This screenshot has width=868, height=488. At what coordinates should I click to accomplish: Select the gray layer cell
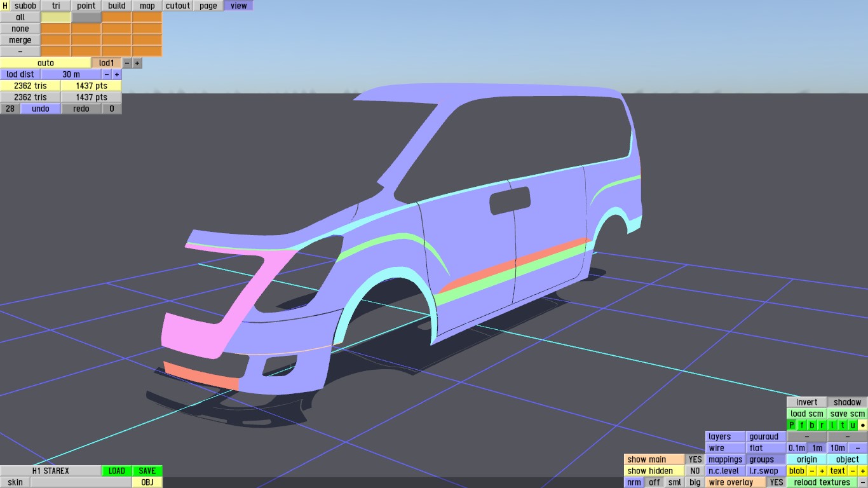[x=86, y=17]
